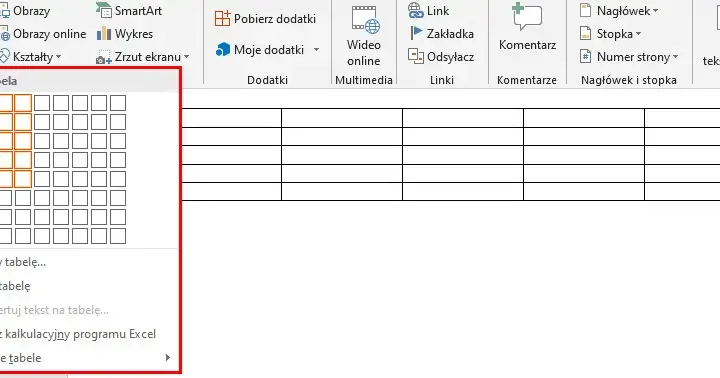This screenshot has width=720, height=378.
Task: Insert Wideo online video
Action: coord(364,37)
